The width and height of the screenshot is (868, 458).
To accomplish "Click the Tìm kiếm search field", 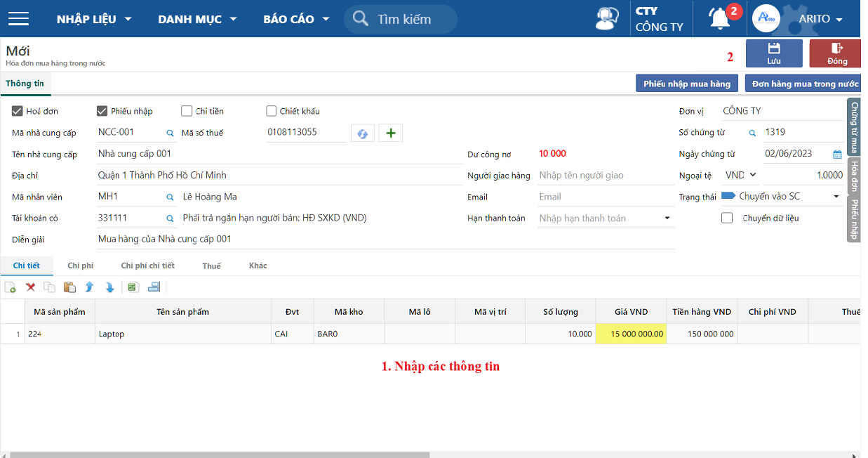I will tap(403, 19).
